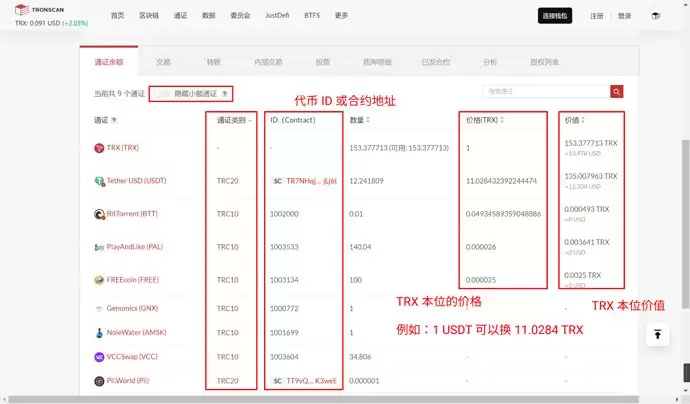Click the SC badge next to TT9vQ contract

(x=277, y=381)
